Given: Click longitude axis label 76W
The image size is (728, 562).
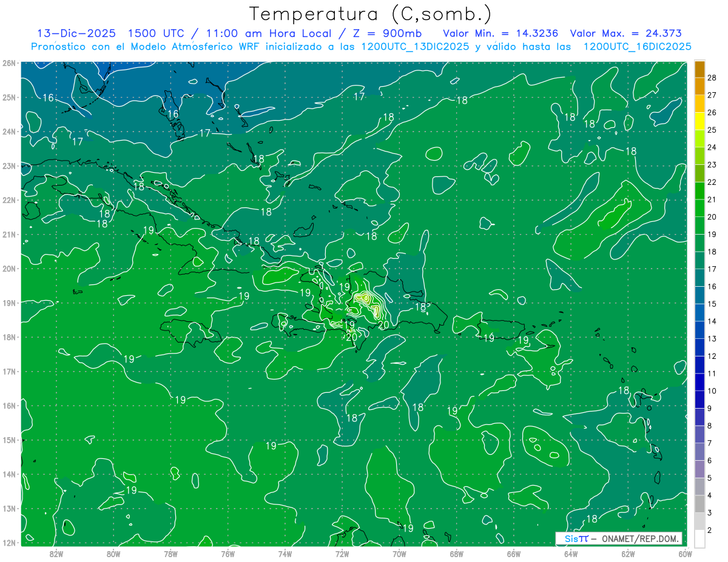Looking at the screenshot, I should pyautogui.click(x=228, y=553).
